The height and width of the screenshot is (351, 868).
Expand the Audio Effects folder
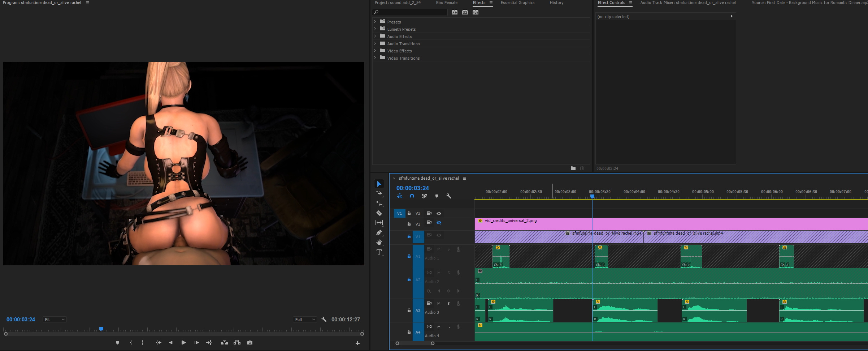(x=375, y=36)
